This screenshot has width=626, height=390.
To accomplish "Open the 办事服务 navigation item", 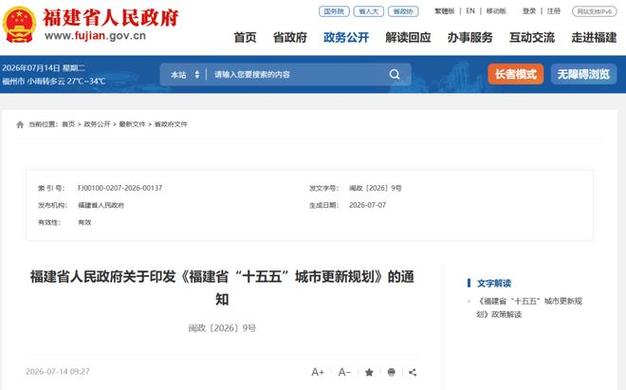I will [470, 38].
